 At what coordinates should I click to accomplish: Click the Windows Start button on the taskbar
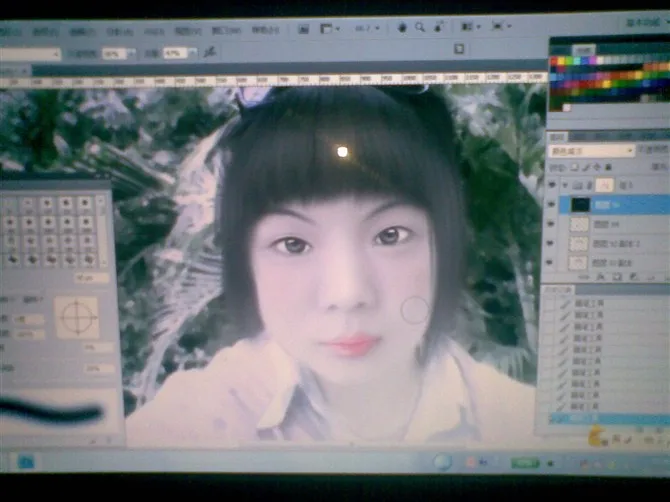[x=25, y=461]
